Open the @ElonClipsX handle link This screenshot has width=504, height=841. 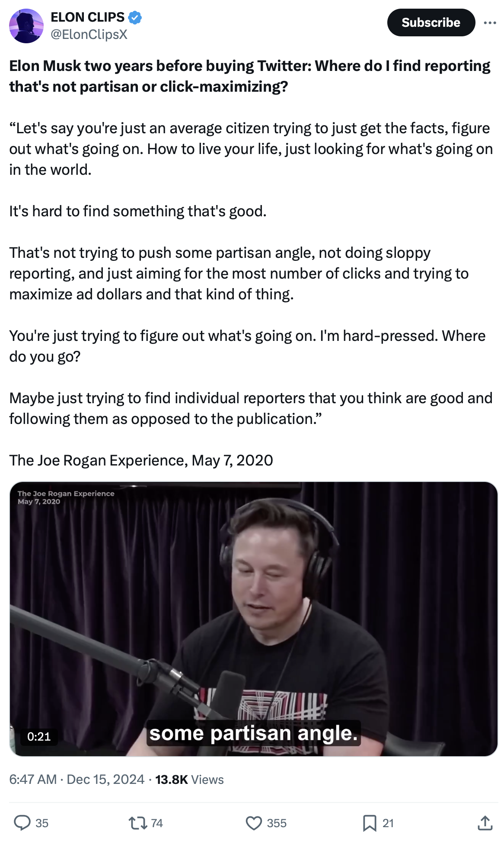(x=89, y=35)
